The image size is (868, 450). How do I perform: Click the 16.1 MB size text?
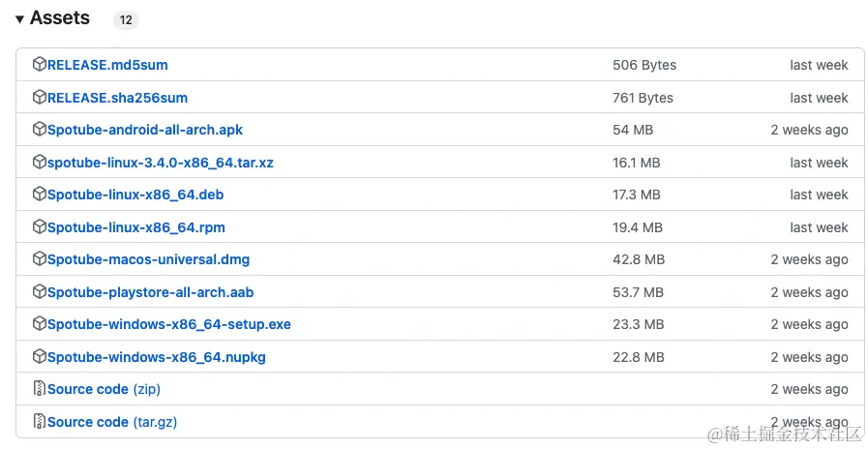pyautogui.click(x=637, y=163)
